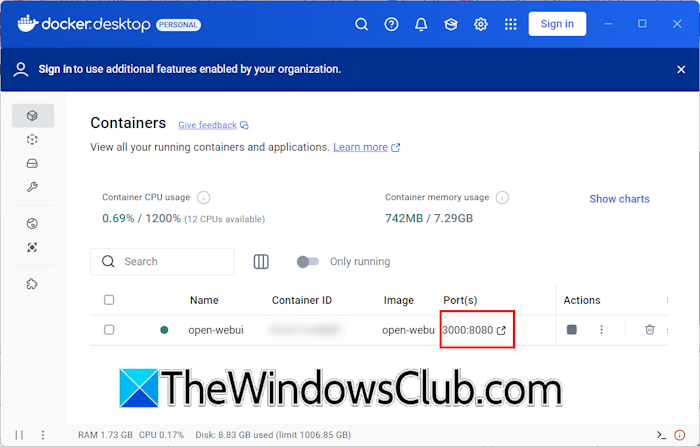Stop the open-webui container
This screenshot has width=700, height=447.
(x=571, y=330)
